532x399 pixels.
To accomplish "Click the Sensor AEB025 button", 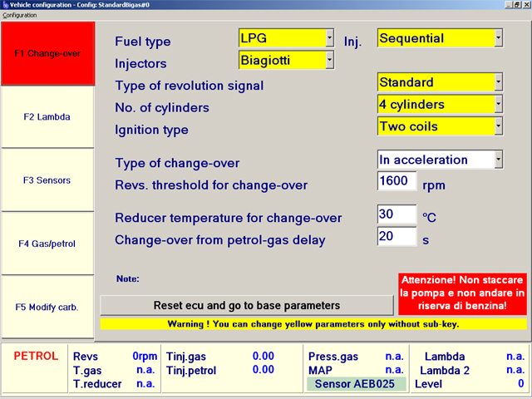I will (x=356, y=384).
